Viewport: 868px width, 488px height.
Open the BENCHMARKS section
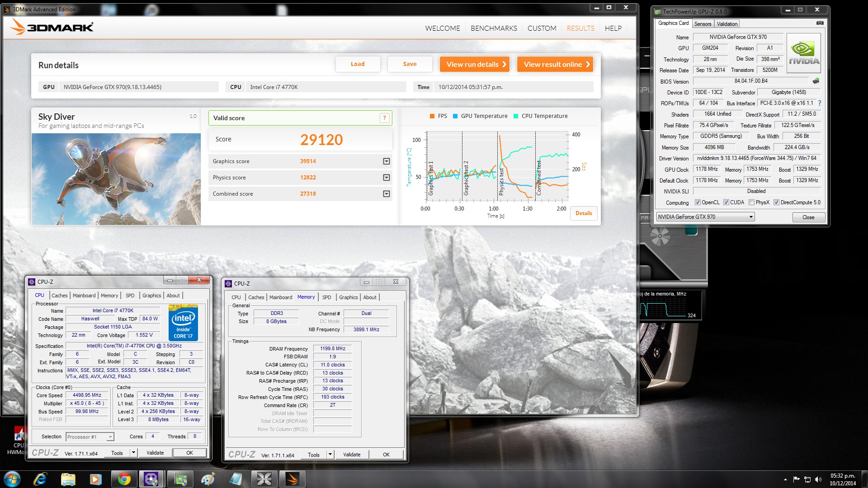coord(494,28)
